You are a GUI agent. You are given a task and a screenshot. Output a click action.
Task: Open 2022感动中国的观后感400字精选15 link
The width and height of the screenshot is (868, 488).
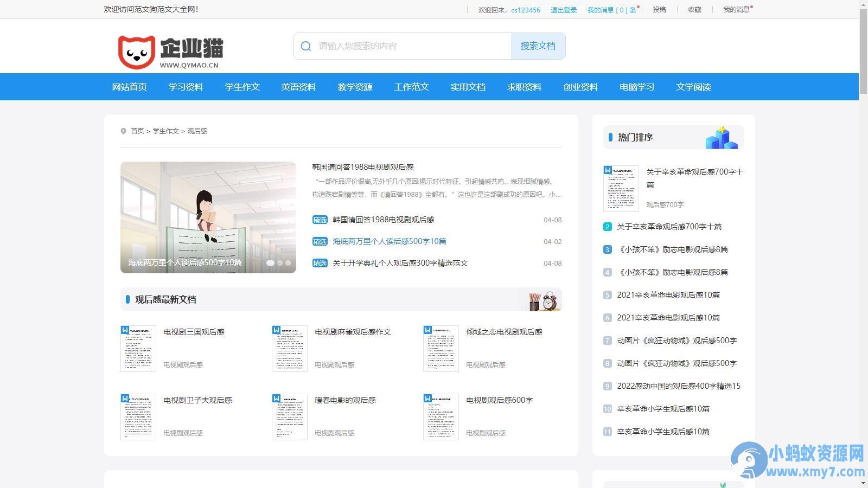click(x=679, y=386)
